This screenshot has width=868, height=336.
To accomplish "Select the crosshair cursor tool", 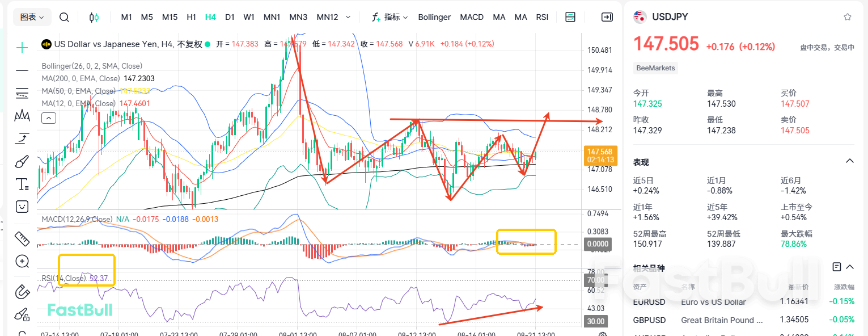I will (x=22, y=48).
